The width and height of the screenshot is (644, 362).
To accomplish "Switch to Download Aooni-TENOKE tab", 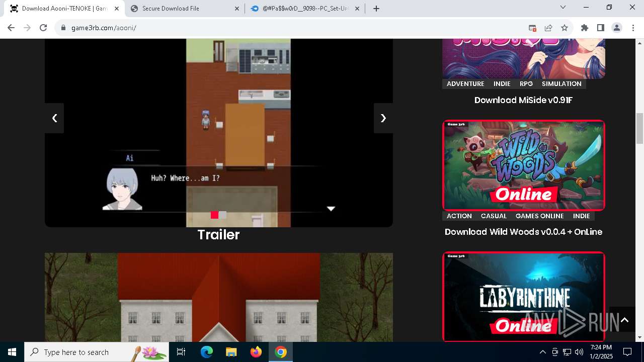I will [x=64, y=9].
